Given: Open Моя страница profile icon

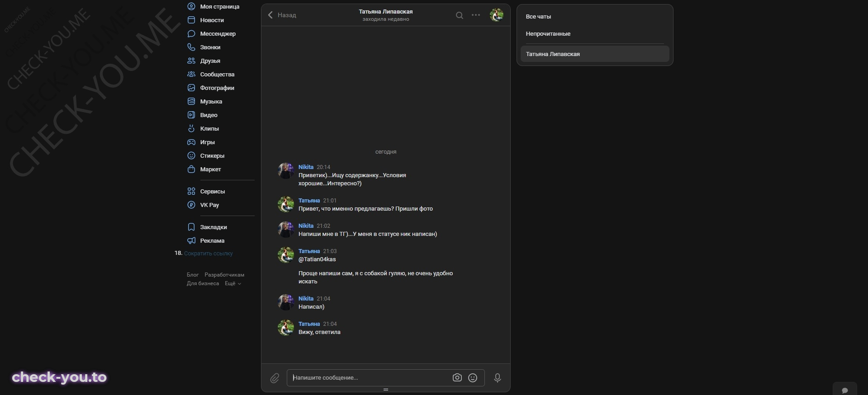Looking at the screenshot, I should coord(191,6).
